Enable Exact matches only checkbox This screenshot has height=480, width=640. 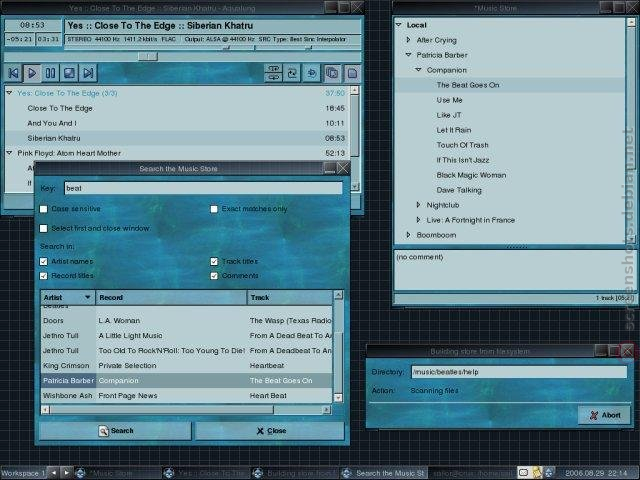[214, 209]
